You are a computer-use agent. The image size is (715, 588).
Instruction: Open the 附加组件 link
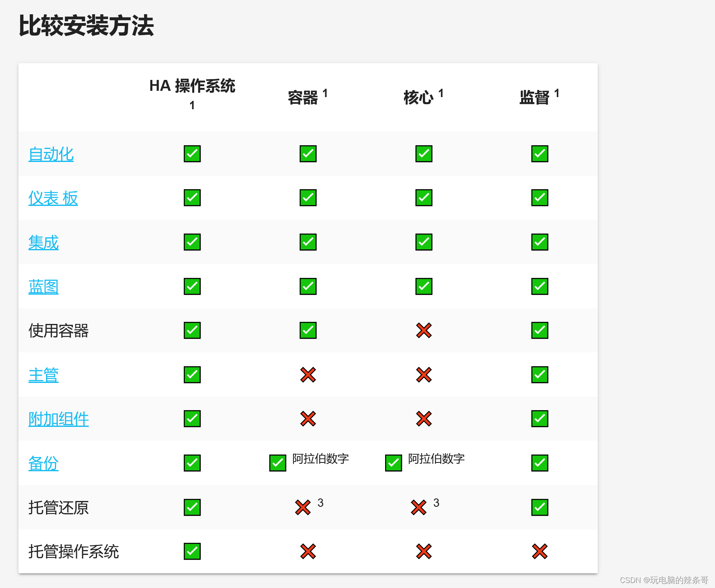pyautogui.click(x=59, y=419)
